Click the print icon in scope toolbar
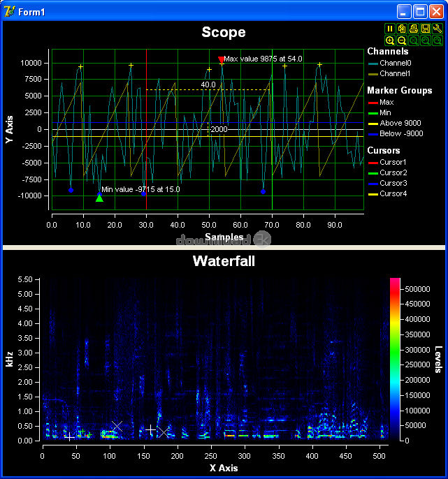Screen dimensions: 448x479 click(414, 29)
